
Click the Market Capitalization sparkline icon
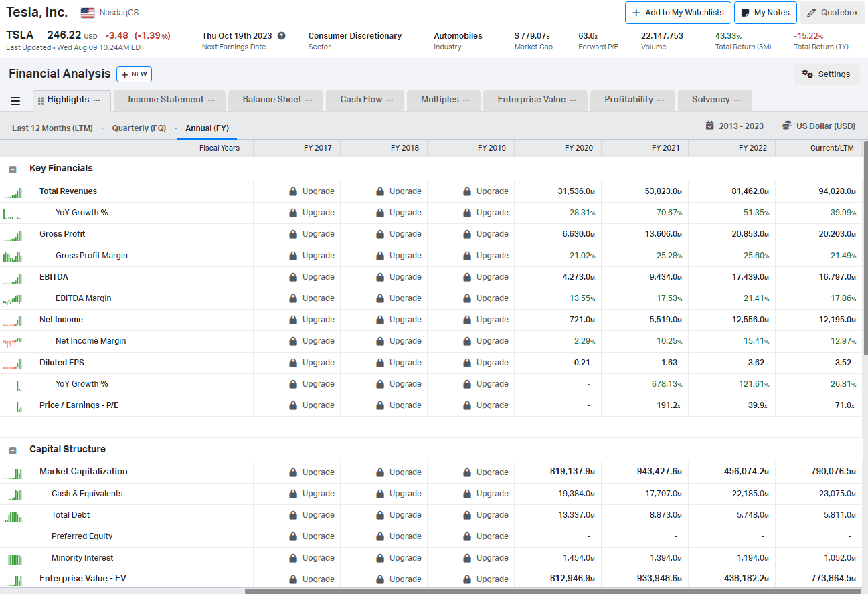(13, 472)
